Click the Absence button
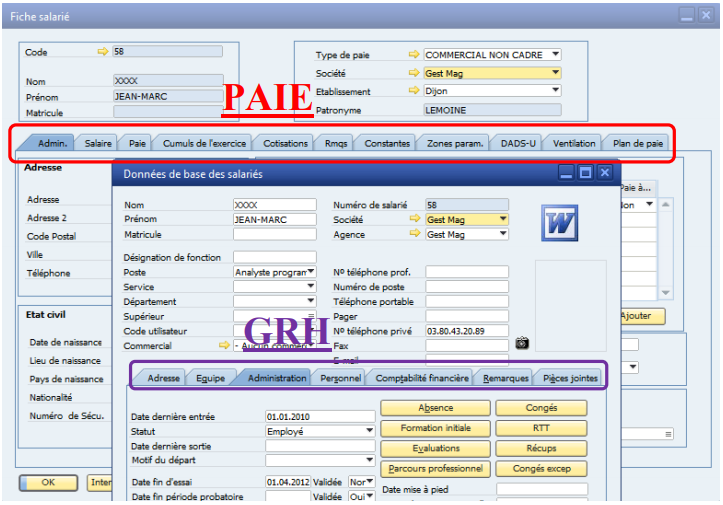723x505 pixels. coord(435,408)
